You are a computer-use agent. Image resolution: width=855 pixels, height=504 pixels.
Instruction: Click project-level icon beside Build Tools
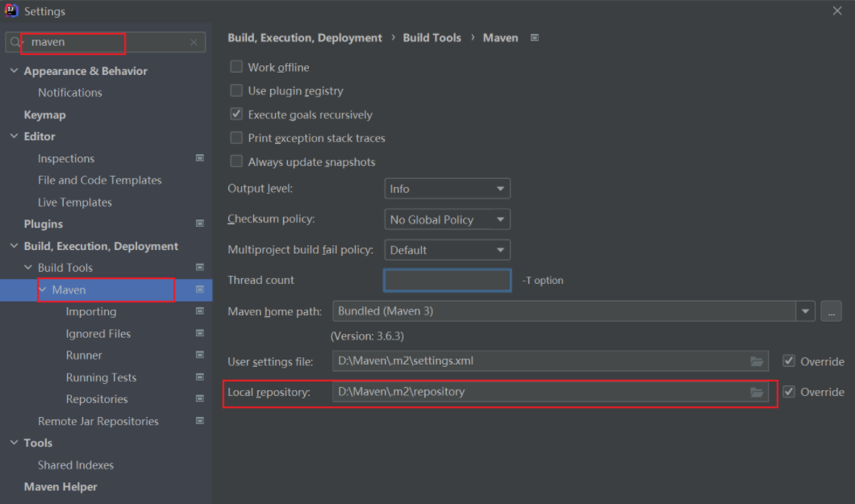tap(200, 267)
